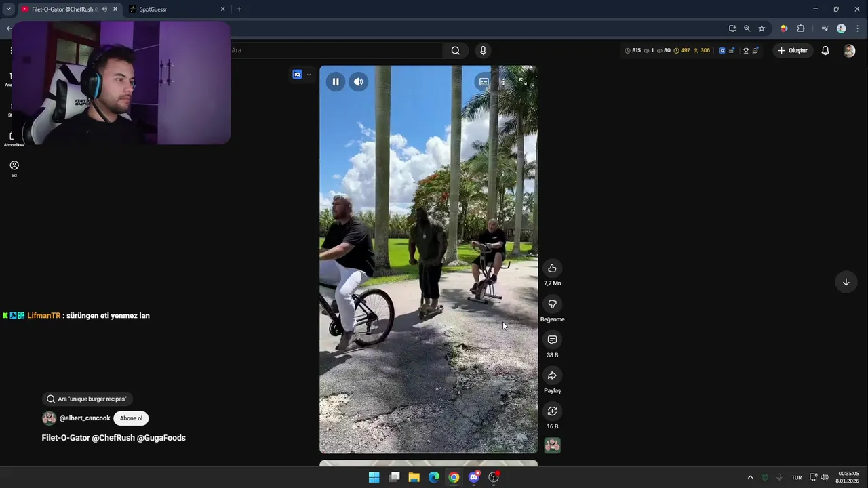Click the YouTube search magnifier button
Viewport: 868px width, 488px height.
[456, 50]
